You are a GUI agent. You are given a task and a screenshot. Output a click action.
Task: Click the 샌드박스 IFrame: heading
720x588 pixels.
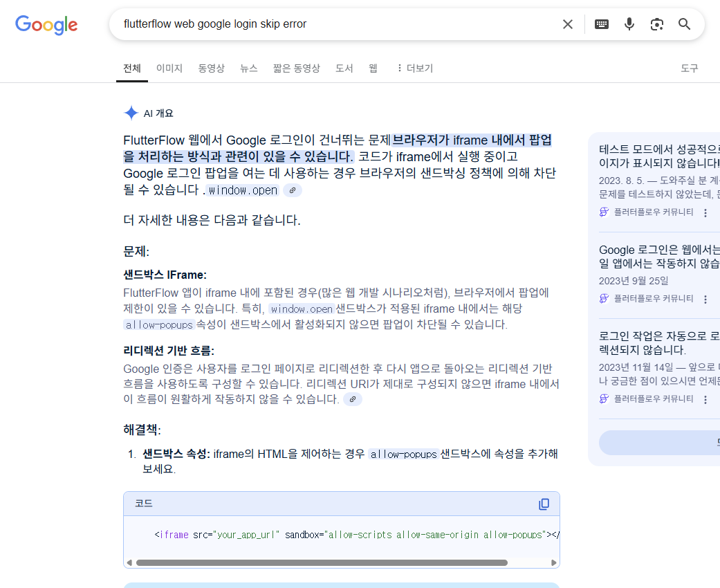pos(165,275)
